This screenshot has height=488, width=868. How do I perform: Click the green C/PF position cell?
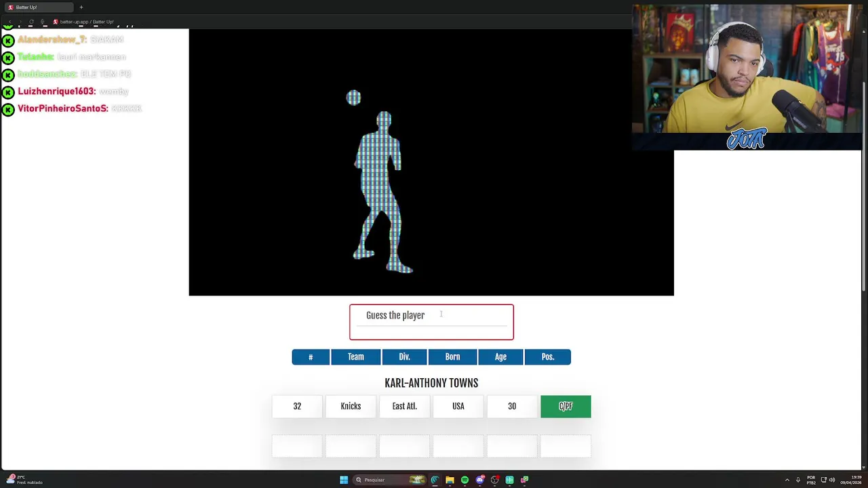tap(566, 406)
